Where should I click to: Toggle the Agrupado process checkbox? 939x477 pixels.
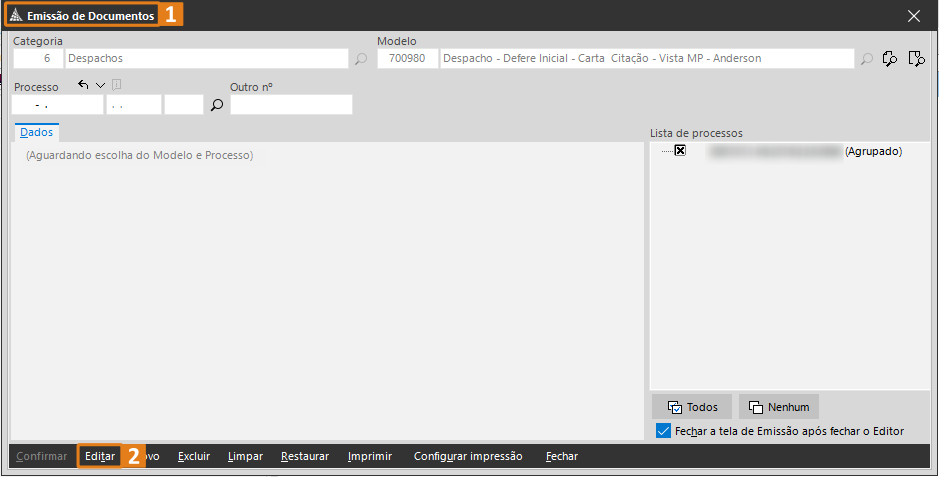pos(680,151)
